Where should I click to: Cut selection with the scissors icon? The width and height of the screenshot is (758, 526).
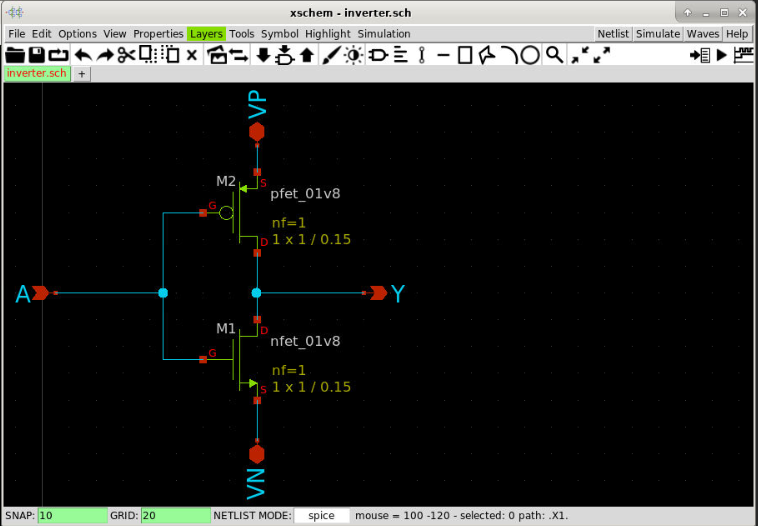point(127,55)
